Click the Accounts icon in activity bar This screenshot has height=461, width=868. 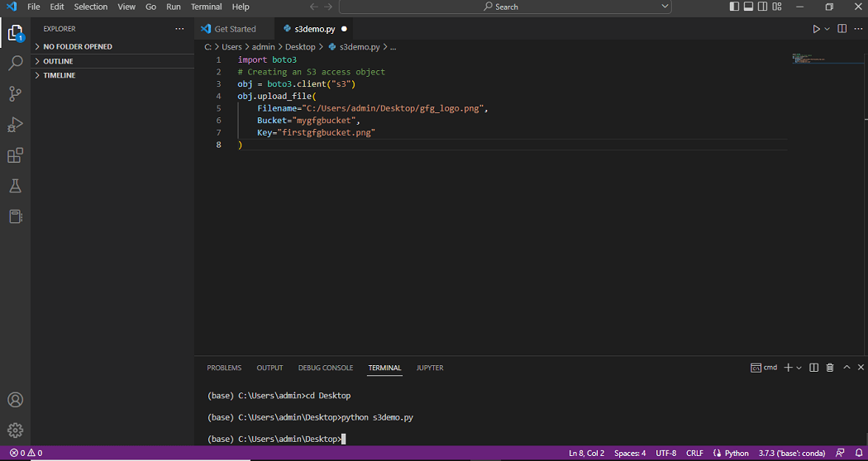click(15, 400)
